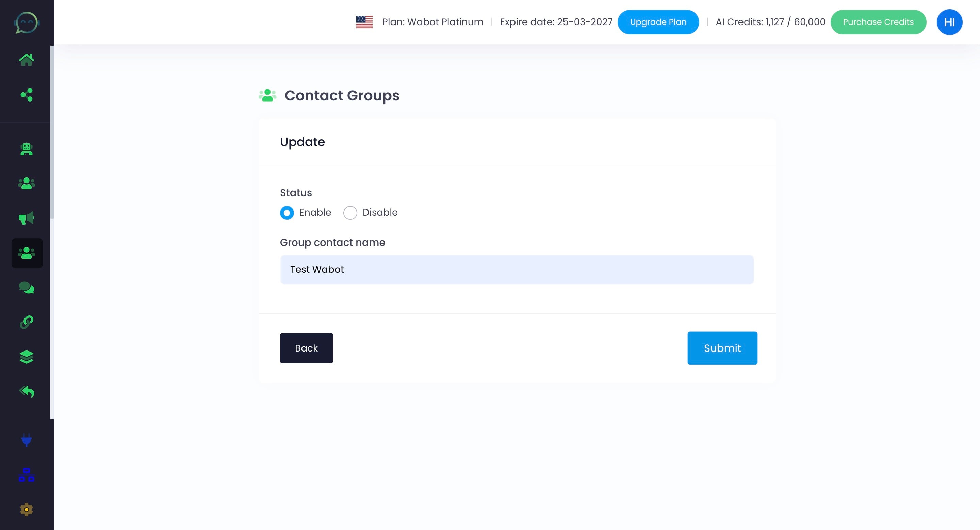The width and height of the screenshot is (980, 530).
Task: Click the Purchase Credits button
Action: click(878, 22)
